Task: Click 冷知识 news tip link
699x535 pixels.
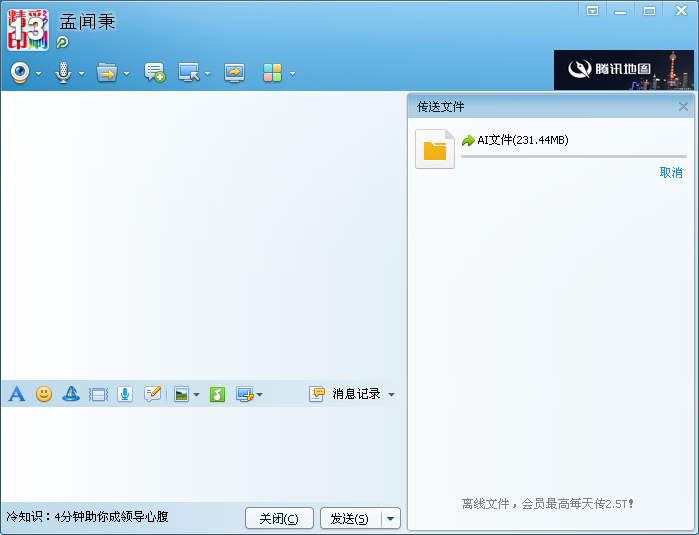Action: pyautogui.click(x=87, y=517)
